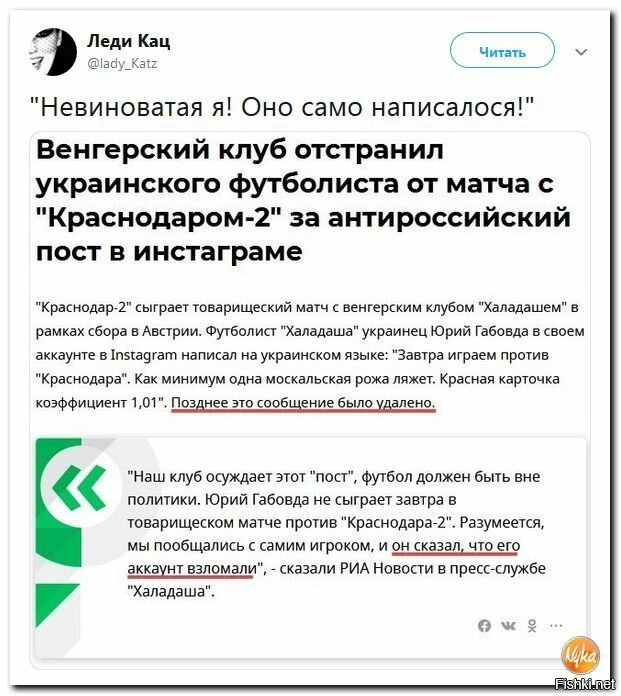Click underlined phrase он сказал, что его
Image resolution: width=621 pixels, height=696 pixels.
click(455, 546)
